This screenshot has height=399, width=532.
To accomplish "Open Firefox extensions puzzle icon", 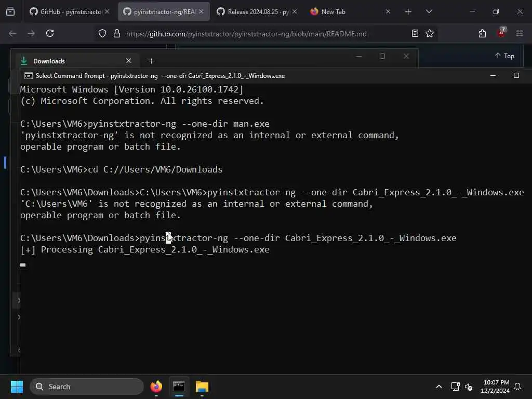I will pyautogui.click(x=482, y=33).
